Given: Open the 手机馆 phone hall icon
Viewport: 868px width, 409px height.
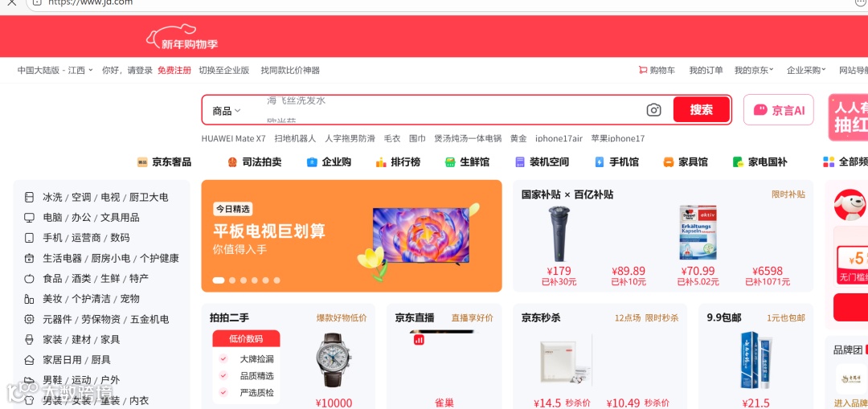Looking at the screenshot, I should (600, 162).
